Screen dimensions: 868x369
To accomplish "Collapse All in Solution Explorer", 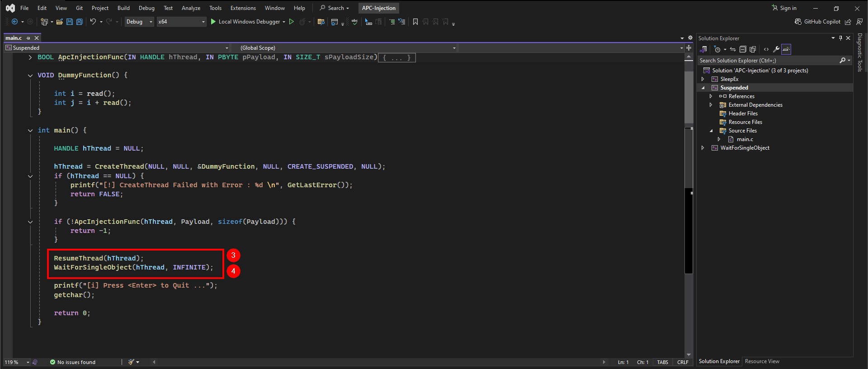I will (x=743, y=49).
